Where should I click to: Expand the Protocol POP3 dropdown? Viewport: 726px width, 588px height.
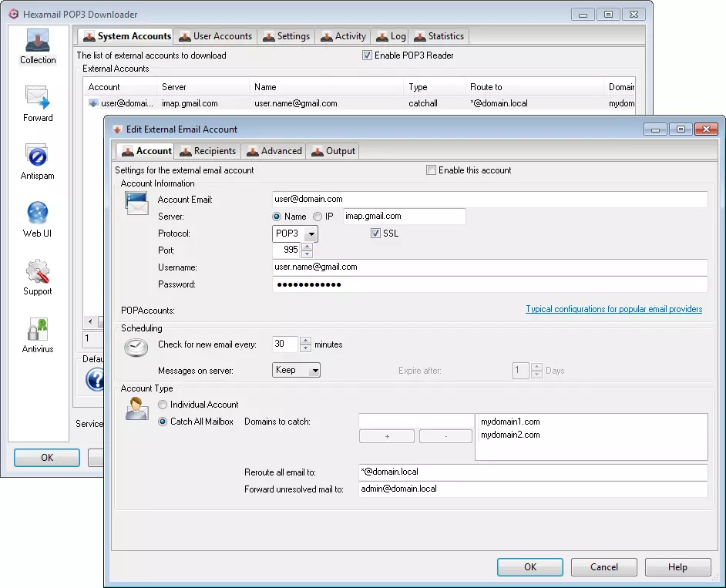(311, 234)
